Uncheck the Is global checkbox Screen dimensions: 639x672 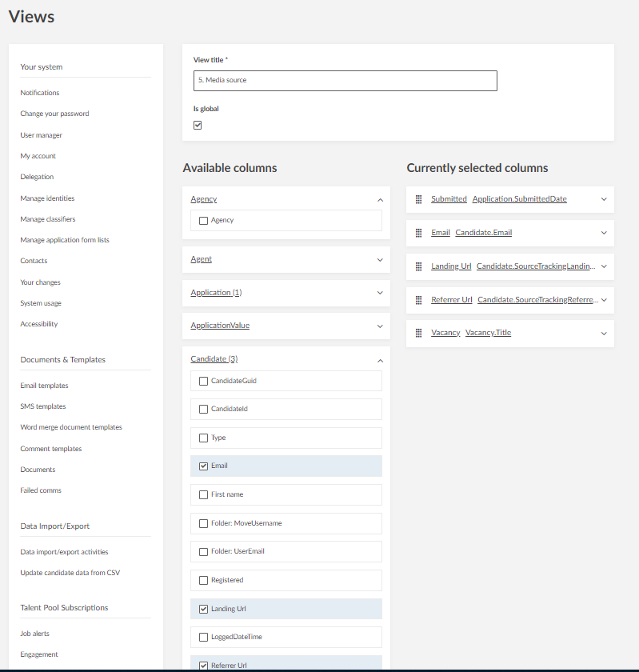(x=198, y=126)
